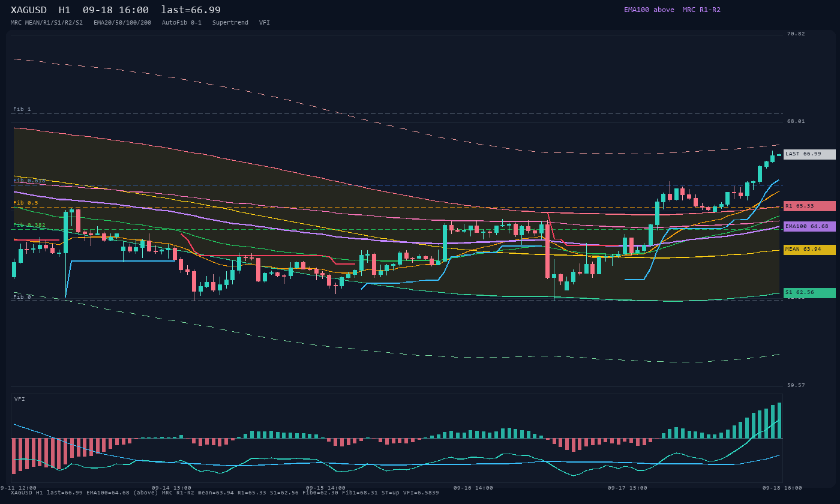Click the 'Fib 0.5' level label

click(26, 203)
